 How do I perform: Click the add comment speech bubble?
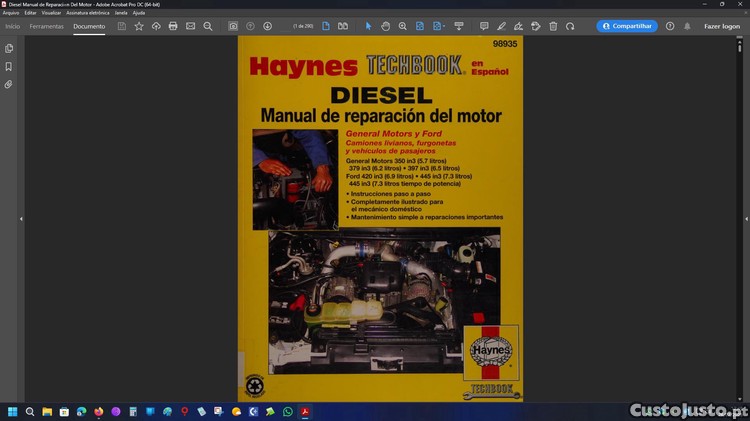pos(484,26)
